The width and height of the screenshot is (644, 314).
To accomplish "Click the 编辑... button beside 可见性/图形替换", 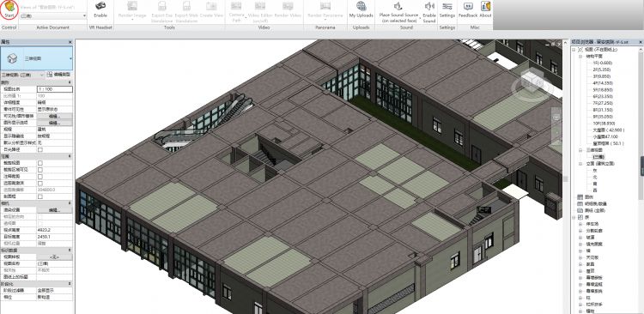I will 55,116.
